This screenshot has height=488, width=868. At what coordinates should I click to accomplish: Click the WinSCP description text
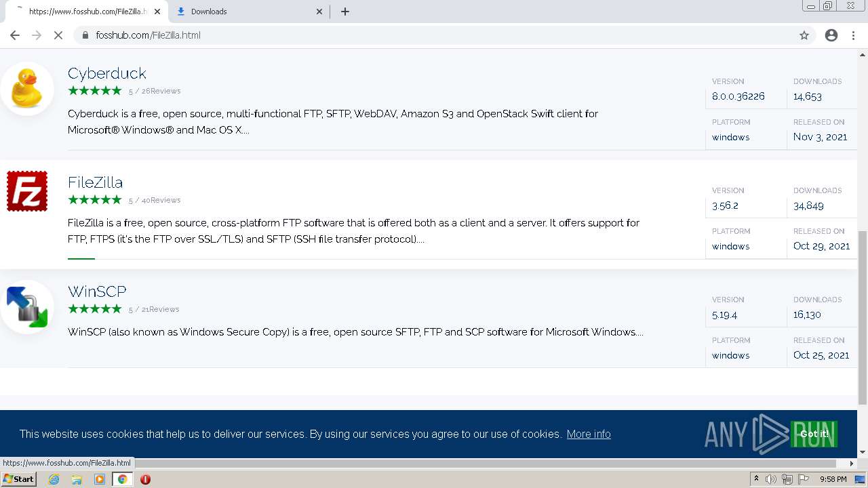pos(355,332)
